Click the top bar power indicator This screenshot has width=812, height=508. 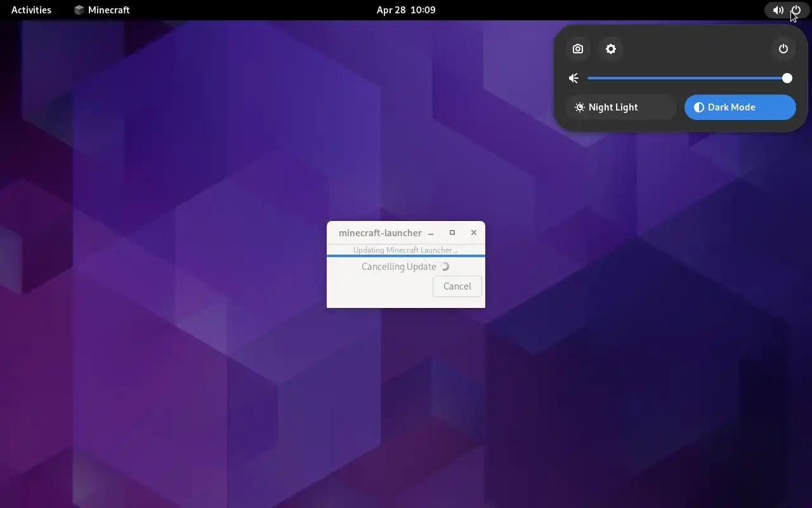pyautogui.click(x=796, y=10)
